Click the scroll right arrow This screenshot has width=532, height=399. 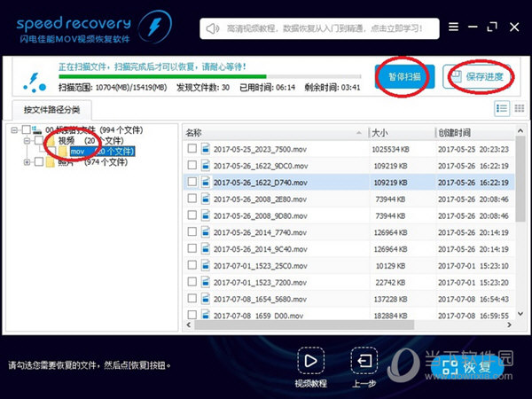pyautogui.click(x=509, y=325)
